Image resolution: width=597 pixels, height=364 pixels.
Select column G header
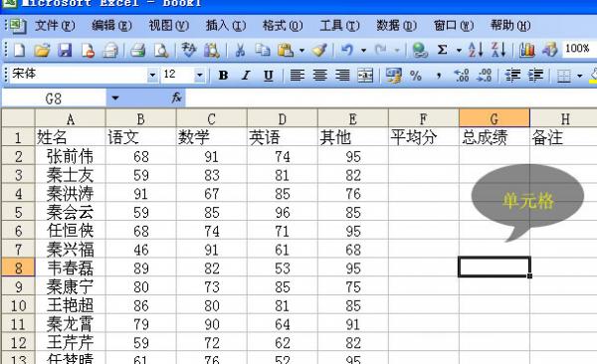coord(495,118)
